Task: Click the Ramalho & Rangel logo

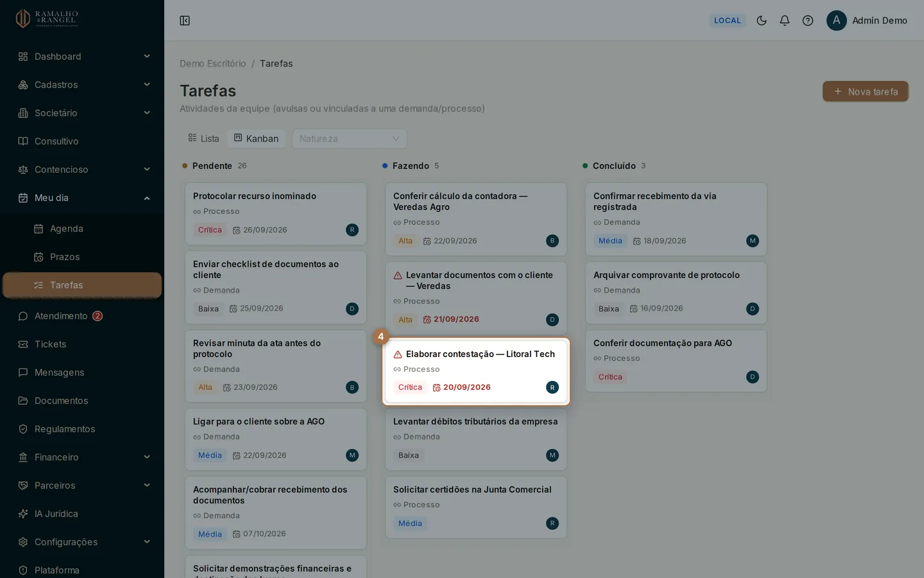Action: coord(47,19)
